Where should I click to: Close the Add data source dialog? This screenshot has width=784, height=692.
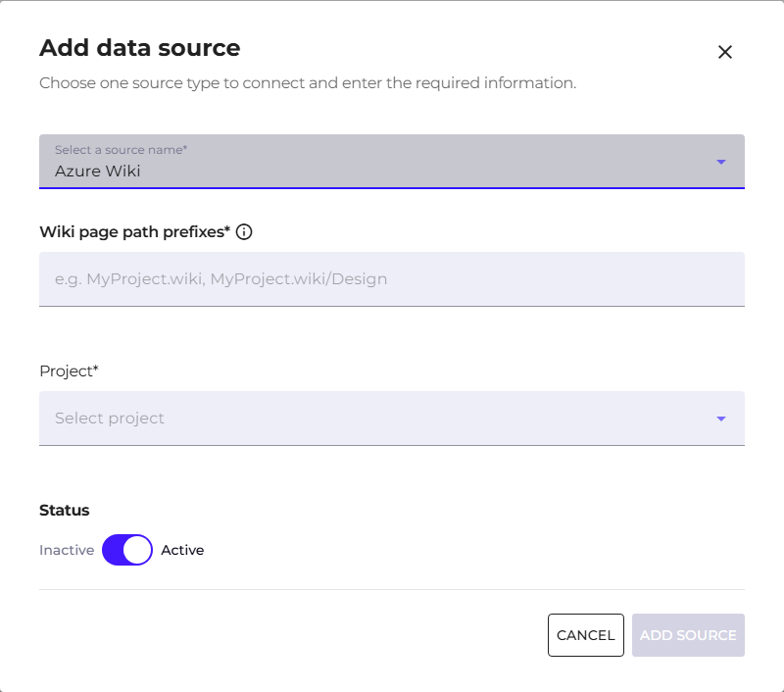725,52
